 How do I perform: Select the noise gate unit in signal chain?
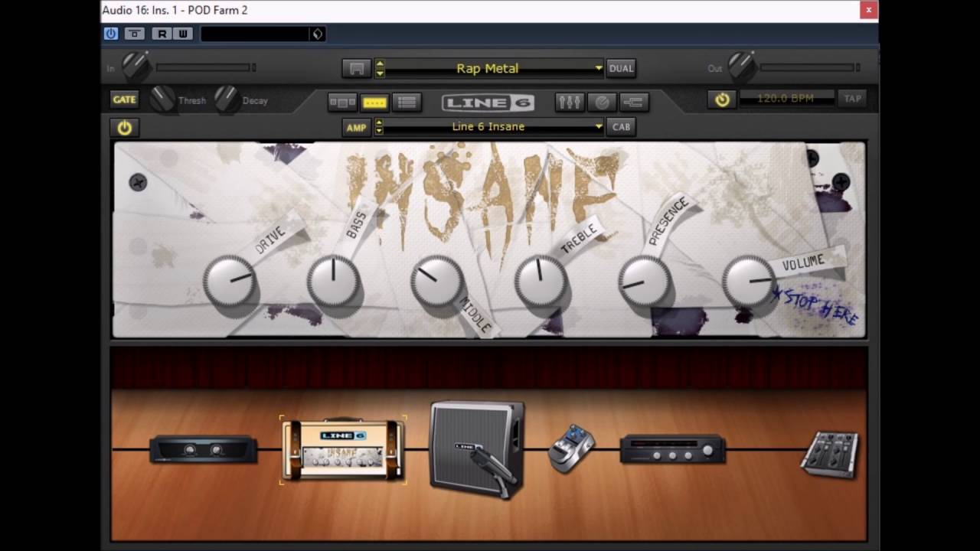point(203,449)
